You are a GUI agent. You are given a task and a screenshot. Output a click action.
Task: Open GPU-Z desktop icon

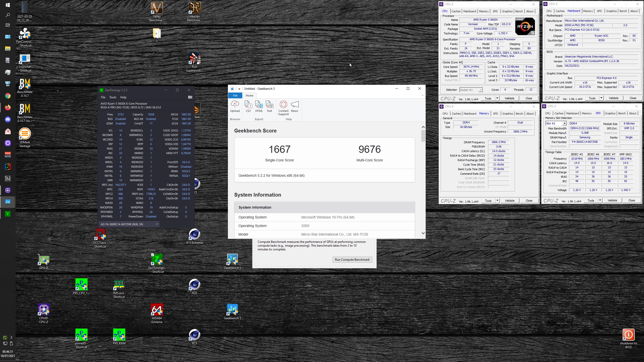pyautogui.click(x=44, y=261)
